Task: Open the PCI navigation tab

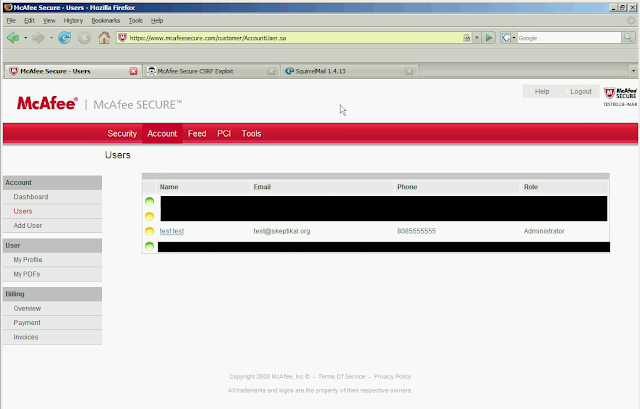Action: (224, 133)
